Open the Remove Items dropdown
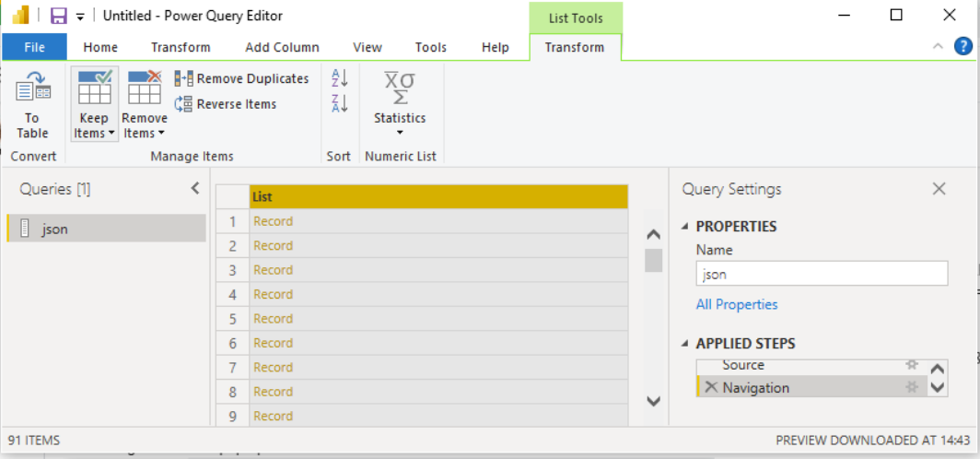The image size is (980, 459). click(x=145, y=104)
